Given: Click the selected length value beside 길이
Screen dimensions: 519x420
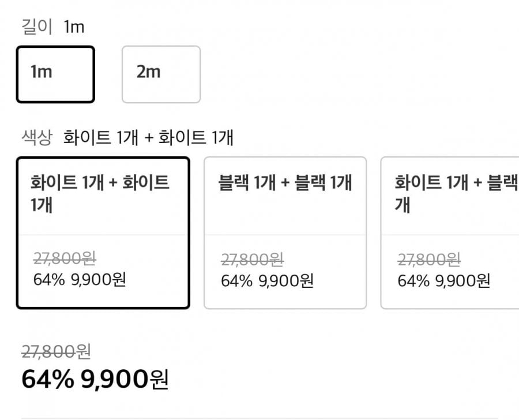Looking at the screenshot, I should [x=74, y=27].
